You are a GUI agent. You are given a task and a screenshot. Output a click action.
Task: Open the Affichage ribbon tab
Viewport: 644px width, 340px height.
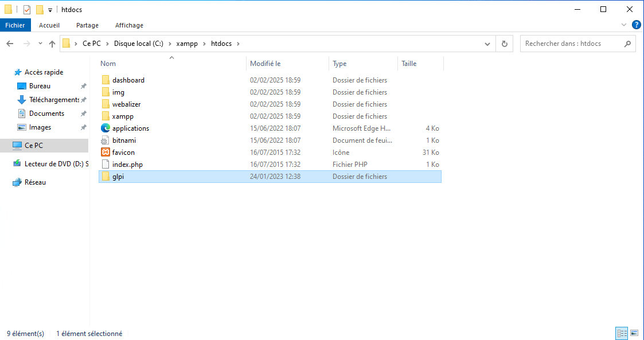coord(130,25)
